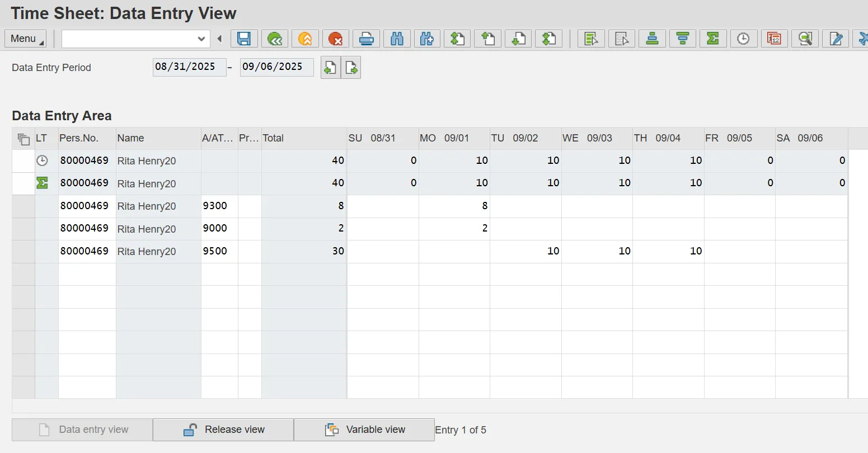The image size is (868, 453).
Task: Collapse the command field with left triangle
Action: coord(219,39)
